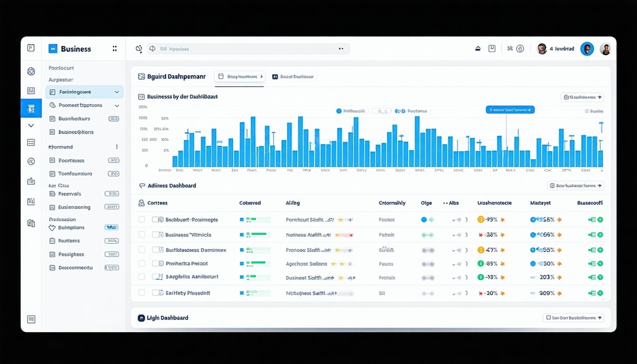The width and height of the screenshot is (637, 364).
Task: Click the Business logo icon
Action: pyautogui.click(x=53, y=49)
